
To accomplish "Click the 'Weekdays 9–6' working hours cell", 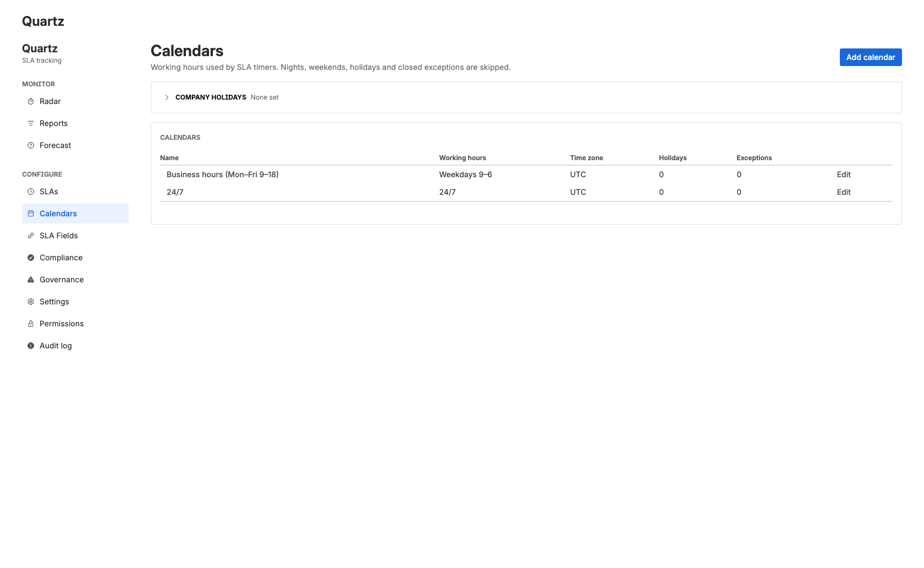I will 465,174.
